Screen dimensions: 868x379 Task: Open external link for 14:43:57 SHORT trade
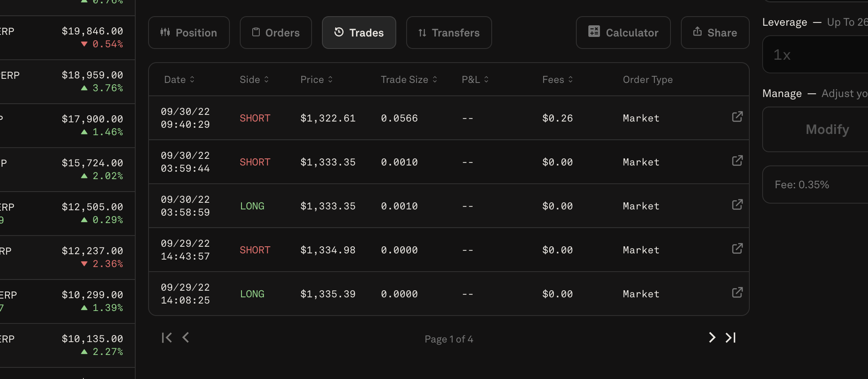click(x=737, y=249)
